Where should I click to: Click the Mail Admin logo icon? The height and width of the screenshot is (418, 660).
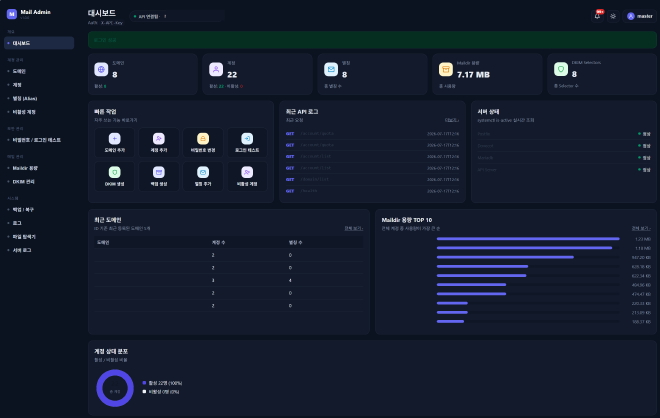click(12, 14)
